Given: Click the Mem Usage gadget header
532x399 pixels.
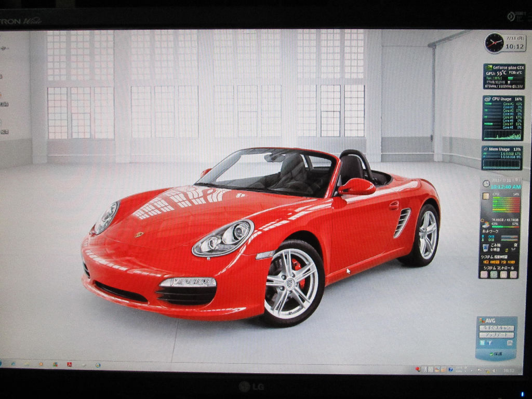Looking at the screenshot, I should (x=501, y=149).
